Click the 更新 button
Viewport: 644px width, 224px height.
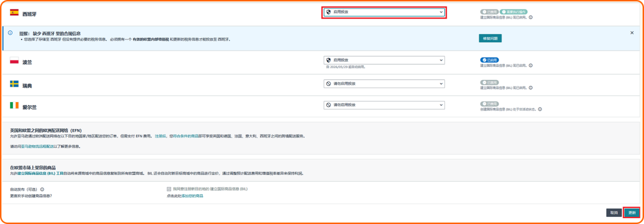(x=631, y=213)
